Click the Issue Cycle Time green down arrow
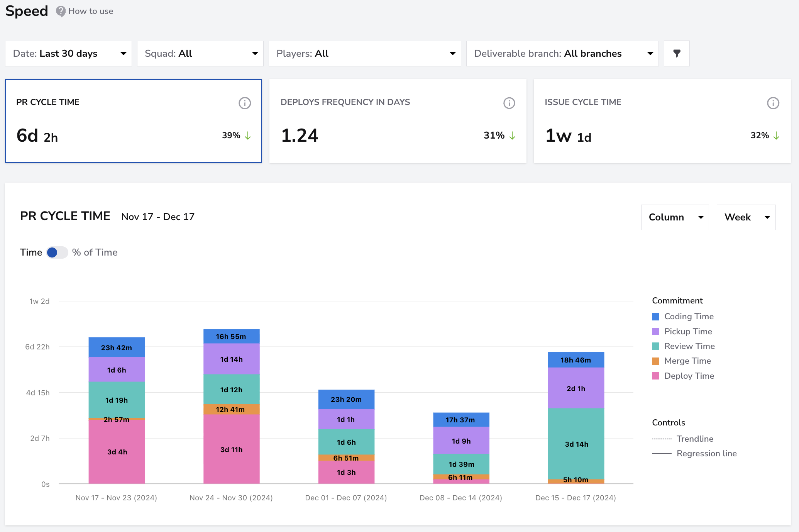799x532 pixels. click(x=776, y=136)
